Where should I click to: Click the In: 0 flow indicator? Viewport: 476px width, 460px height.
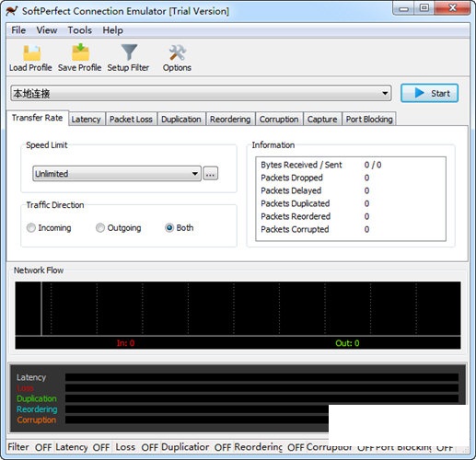125,343
